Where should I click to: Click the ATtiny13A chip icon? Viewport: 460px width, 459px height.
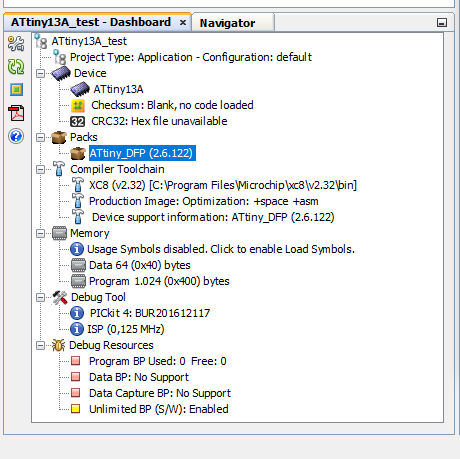[80, 89]
